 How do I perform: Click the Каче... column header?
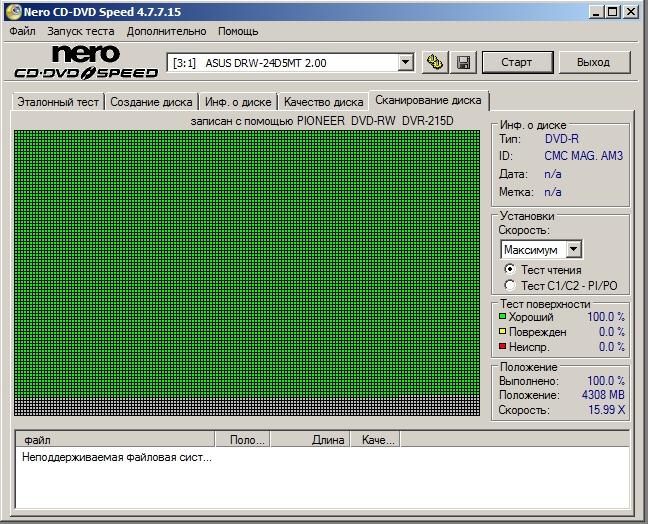tap(375, 440)
